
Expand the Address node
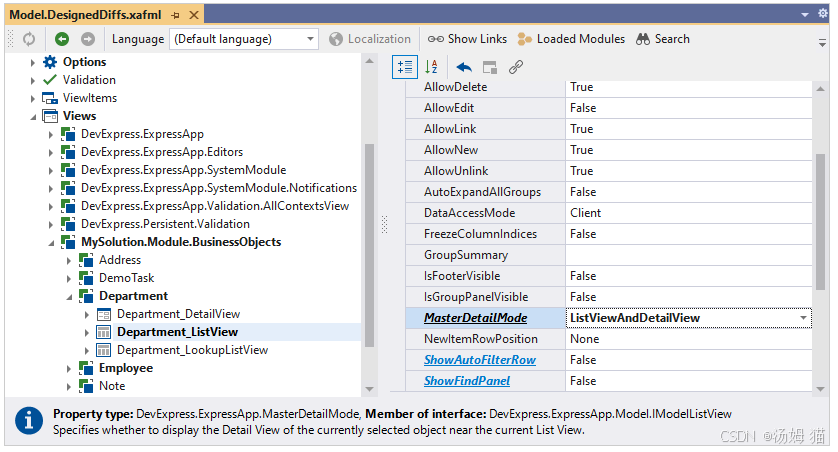point(69,261)
